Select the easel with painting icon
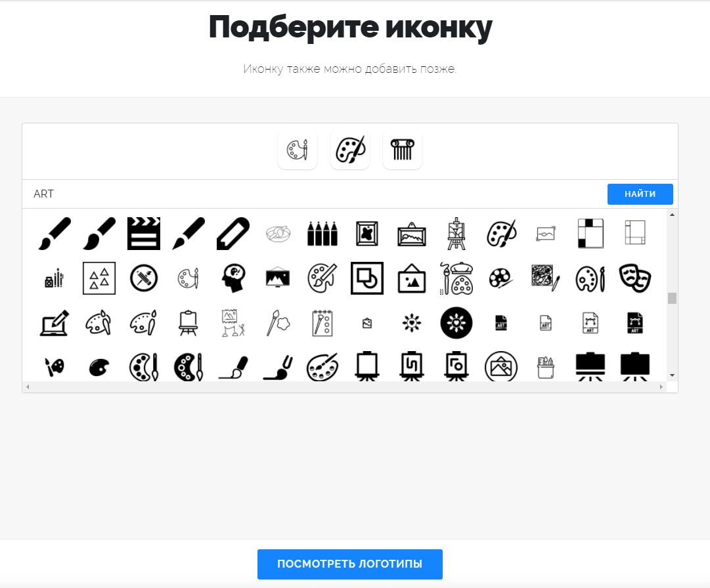This screenshot has height=588, width=710. [456, 234]
